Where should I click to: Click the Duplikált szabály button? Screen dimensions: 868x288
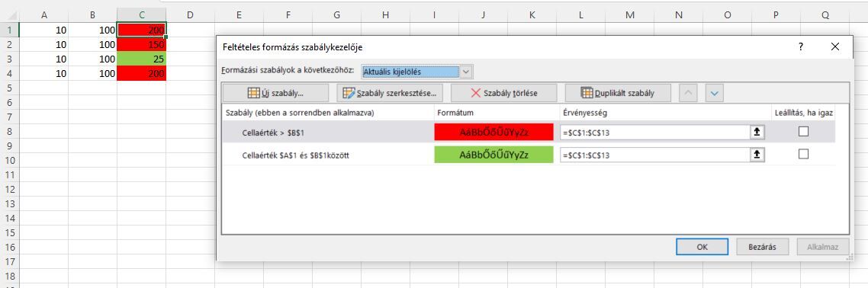pos(618,93)
